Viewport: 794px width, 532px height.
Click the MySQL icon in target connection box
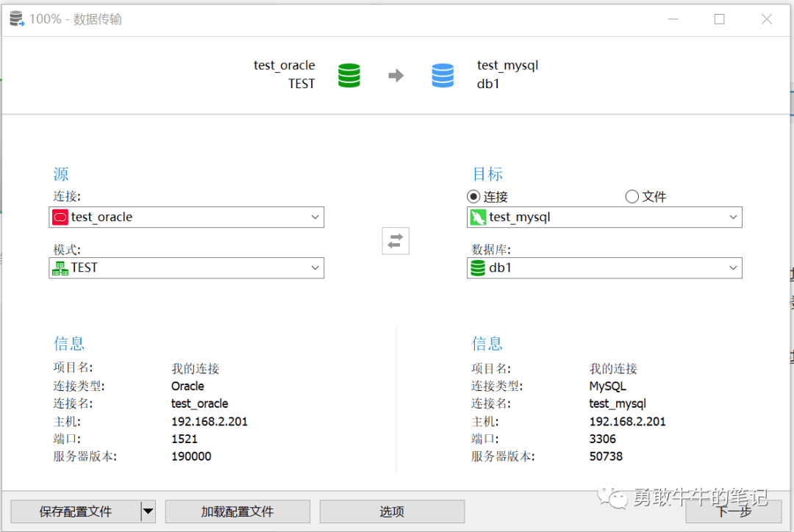click(x=478, y=218)
